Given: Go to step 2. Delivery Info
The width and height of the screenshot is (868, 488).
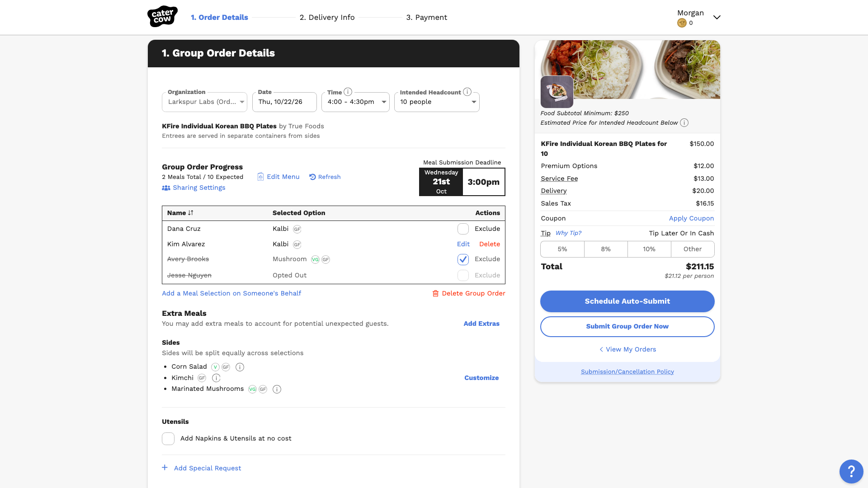Looking at the screenshot, I should coord(327,17).
